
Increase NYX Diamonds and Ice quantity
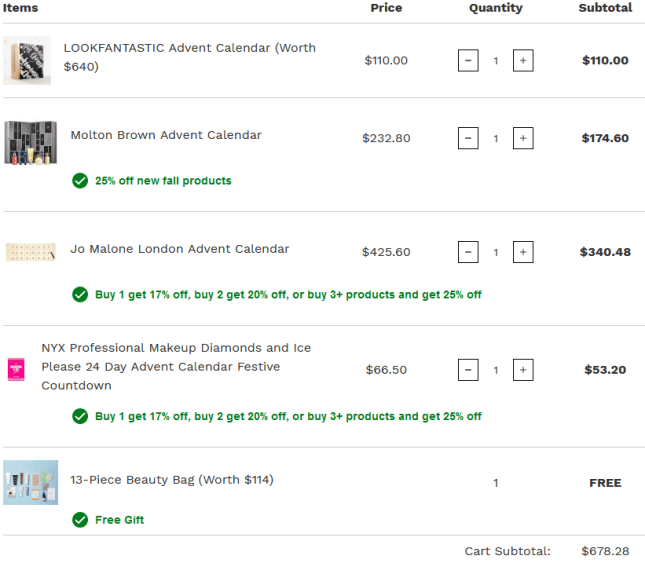(x=522, y=370)
